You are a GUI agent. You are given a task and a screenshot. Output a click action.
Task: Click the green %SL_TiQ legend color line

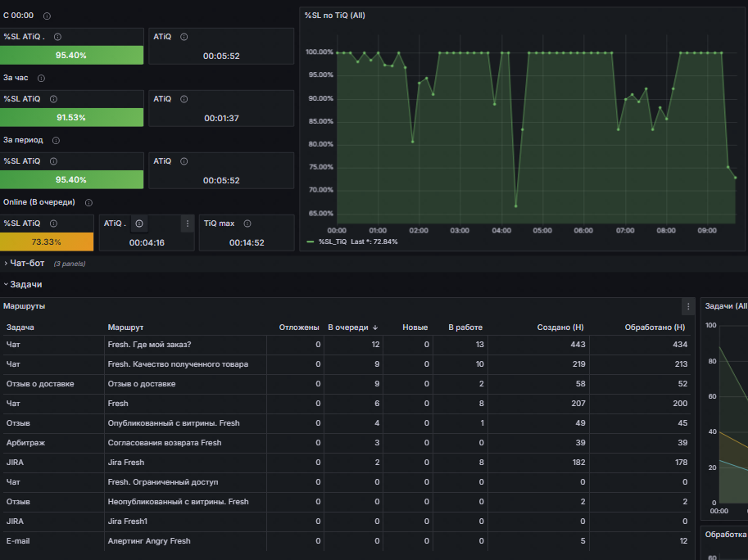(311, 242)
